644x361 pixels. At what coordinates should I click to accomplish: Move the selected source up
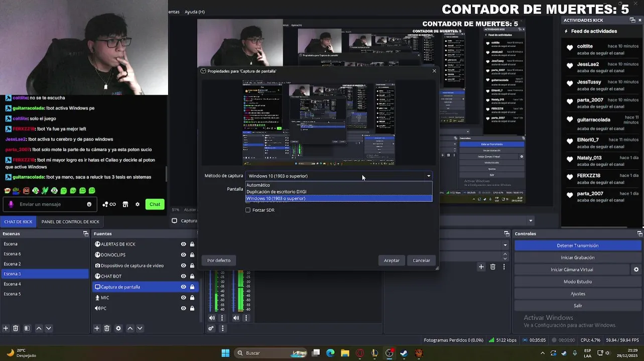point(130,328)
